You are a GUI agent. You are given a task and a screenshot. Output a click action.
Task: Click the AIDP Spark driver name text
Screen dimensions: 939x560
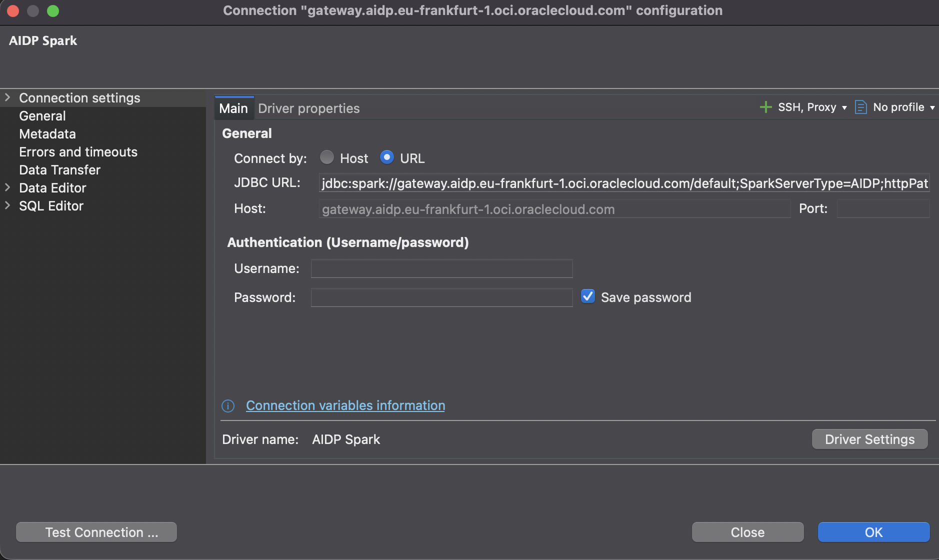point(346,439)
